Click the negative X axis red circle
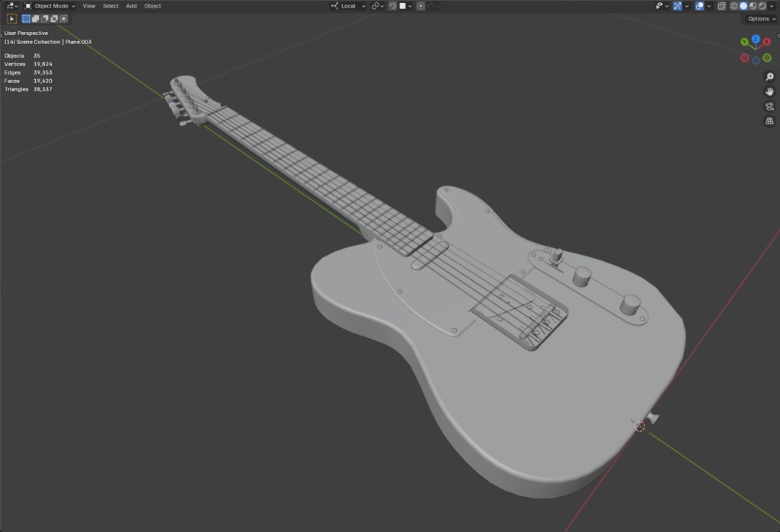 pyautogui.click(x=745, y=58)
